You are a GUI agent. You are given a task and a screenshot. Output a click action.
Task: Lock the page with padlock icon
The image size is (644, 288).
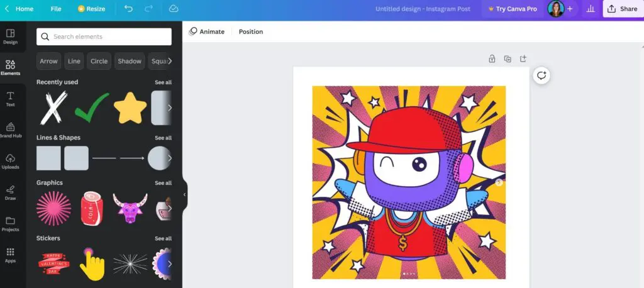[492, 58]
